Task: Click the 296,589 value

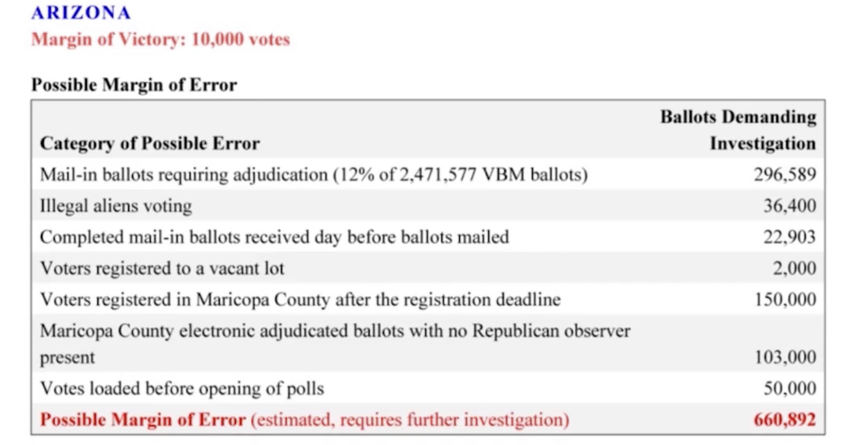Action: (x=785, y=174)
